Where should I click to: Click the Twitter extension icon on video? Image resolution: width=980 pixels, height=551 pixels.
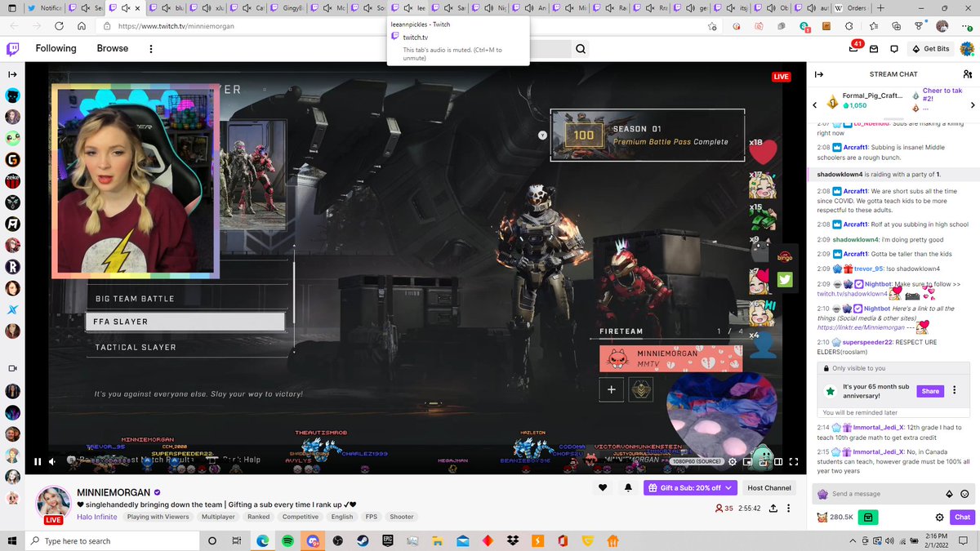pos(785,280)
